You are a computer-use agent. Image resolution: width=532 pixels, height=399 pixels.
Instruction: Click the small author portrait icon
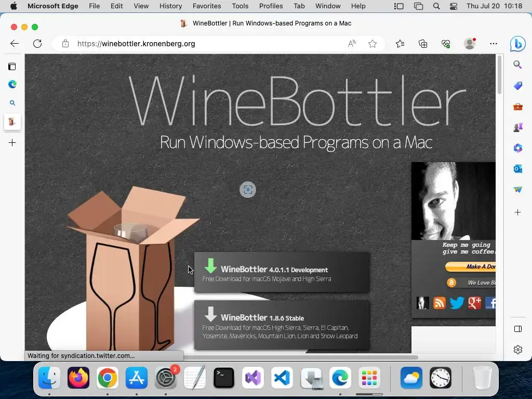click(423, 303)
